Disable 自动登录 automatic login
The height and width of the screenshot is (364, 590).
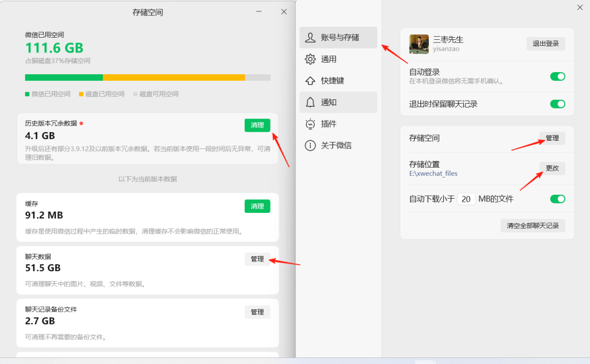coord(558,77)
